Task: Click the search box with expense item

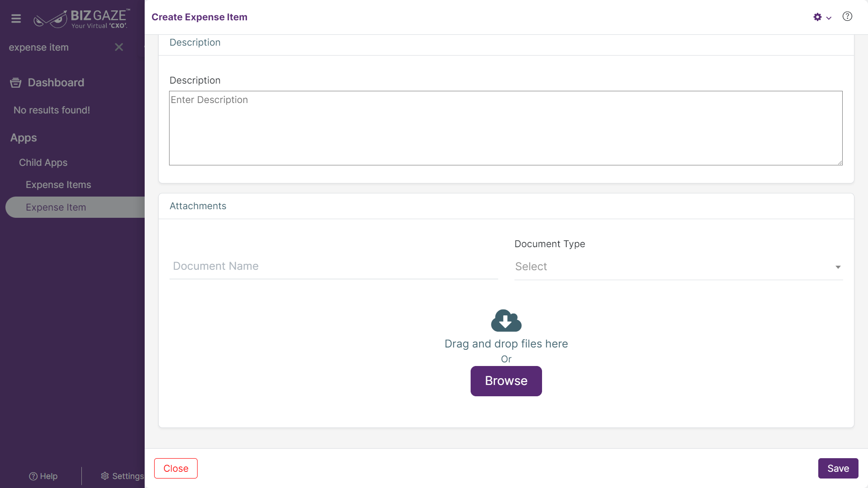Action: (59, 47)
